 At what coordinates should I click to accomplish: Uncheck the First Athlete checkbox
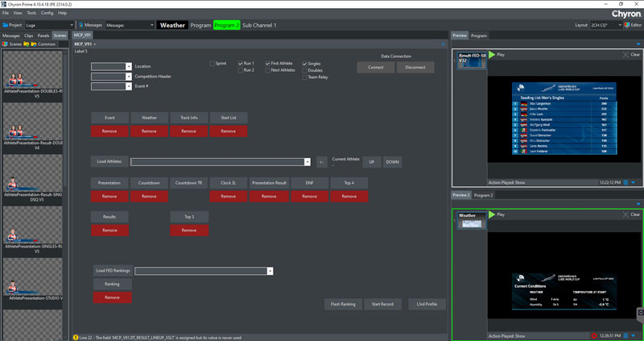(x=268, y=64)
